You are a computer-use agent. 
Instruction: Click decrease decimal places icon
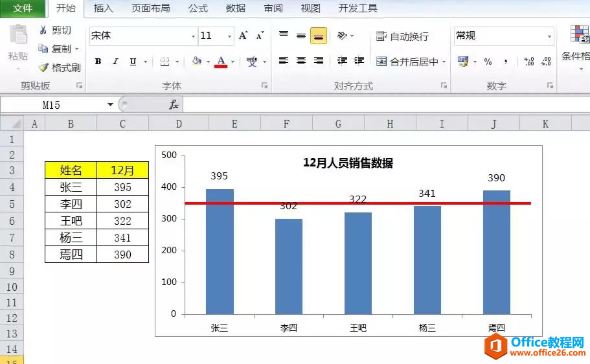pos(546,62)
